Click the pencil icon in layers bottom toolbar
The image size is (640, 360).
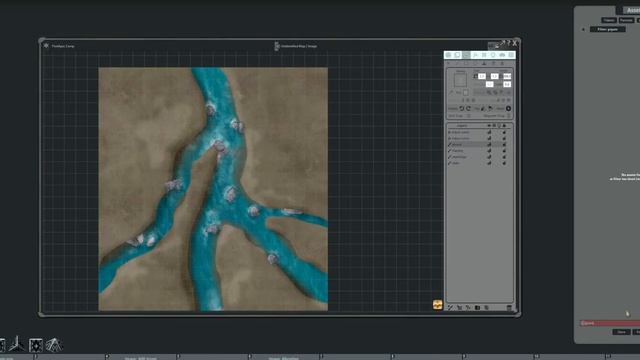point(451,307)
